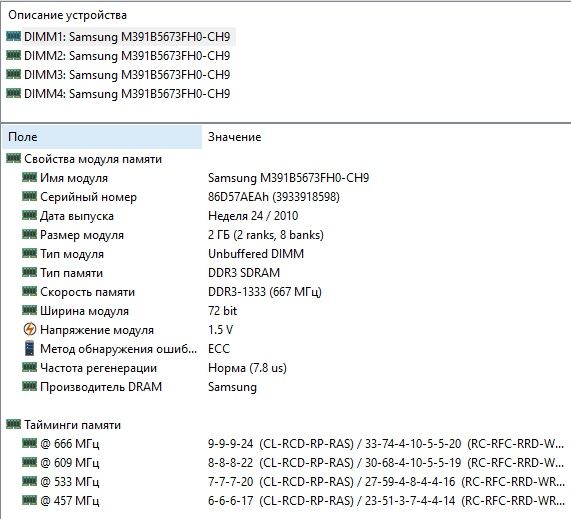
Task: Click the value Норма (7.8 us)
Action: pos(247,367)
